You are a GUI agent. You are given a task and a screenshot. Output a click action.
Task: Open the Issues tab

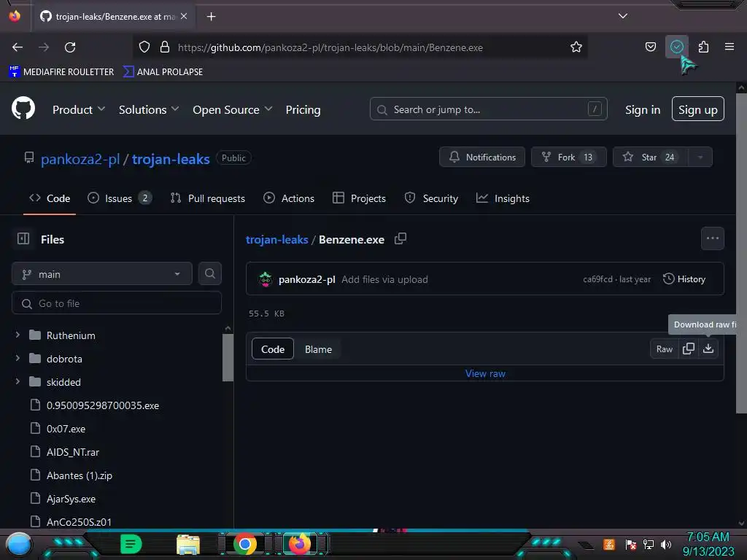(120, 198)
